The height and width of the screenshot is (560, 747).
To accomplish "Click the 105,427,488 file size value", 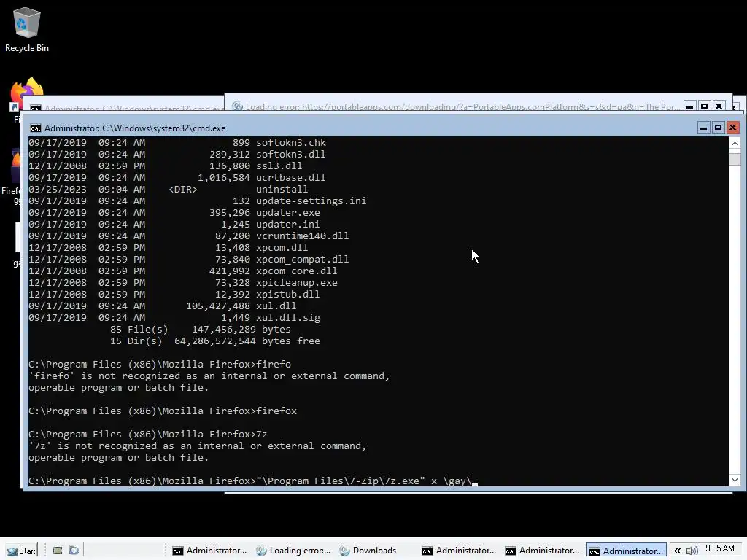I will (217, 306).
